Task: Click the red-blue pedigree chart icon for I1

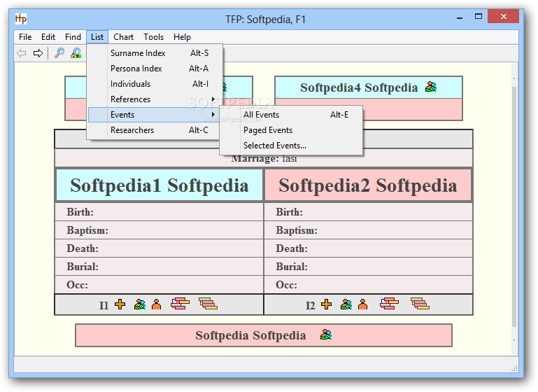Action: click(180, 303)
